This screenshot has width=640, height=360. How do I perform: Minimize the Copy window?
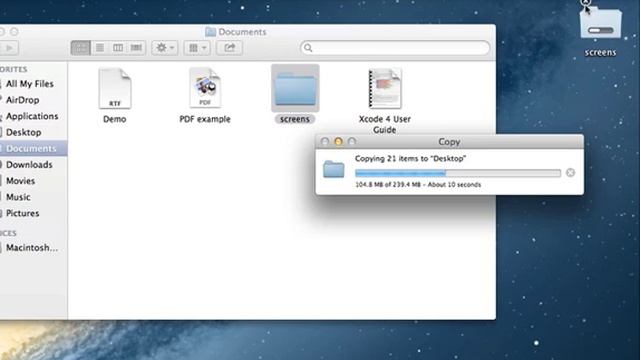(x=338, y=141)
